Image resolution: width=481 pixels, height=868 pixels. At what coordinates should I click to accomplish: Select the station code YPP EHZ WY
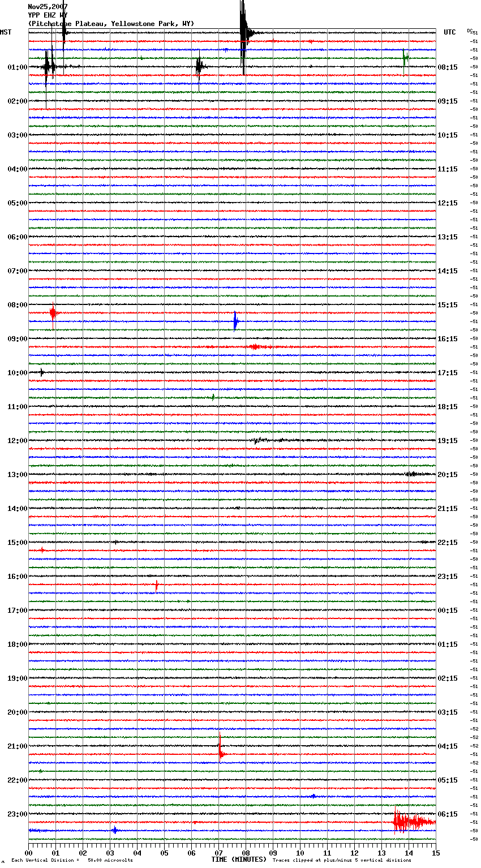(48, 15)
